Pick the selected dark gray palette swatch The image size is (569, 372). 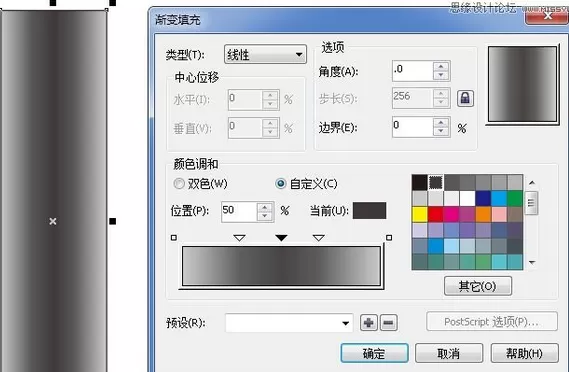[435, 183]
